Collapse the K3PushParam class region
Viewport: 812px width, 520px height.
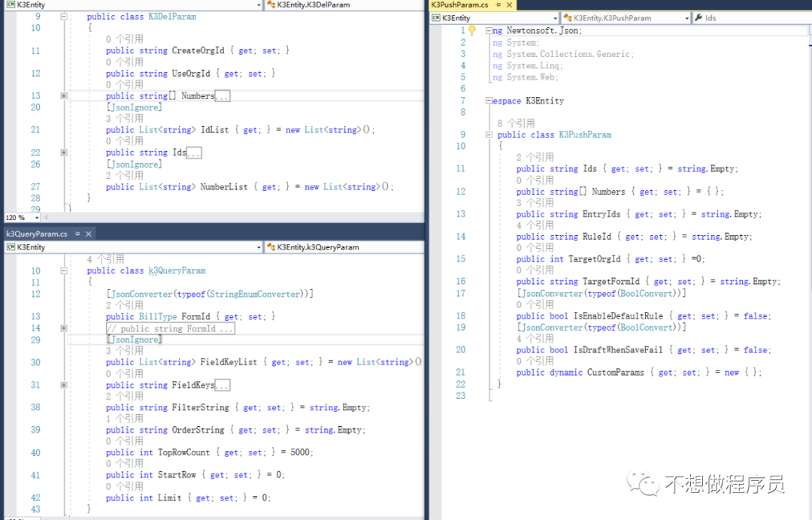pyautogui.click(x=489, y=135)
